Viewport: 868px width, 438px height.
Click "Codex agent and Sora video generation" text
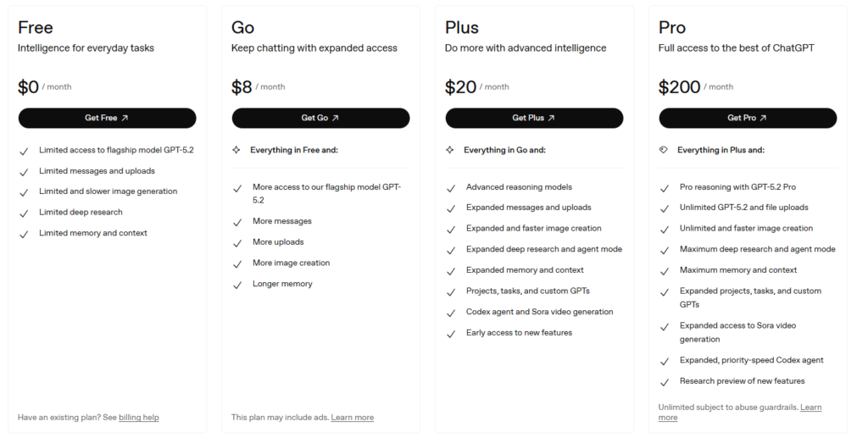(539, 312)
